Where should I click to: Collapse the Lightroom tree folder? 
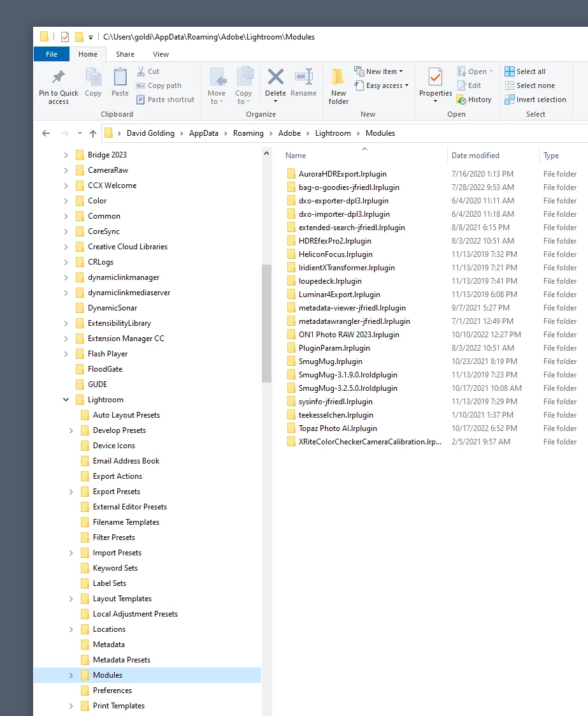[66, 400]
